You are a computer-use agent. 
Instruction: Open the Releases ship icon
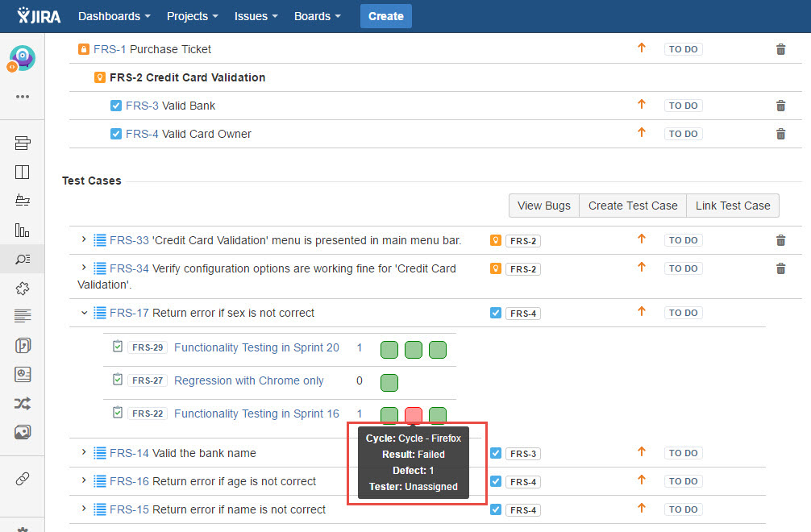tap(23, 200)
